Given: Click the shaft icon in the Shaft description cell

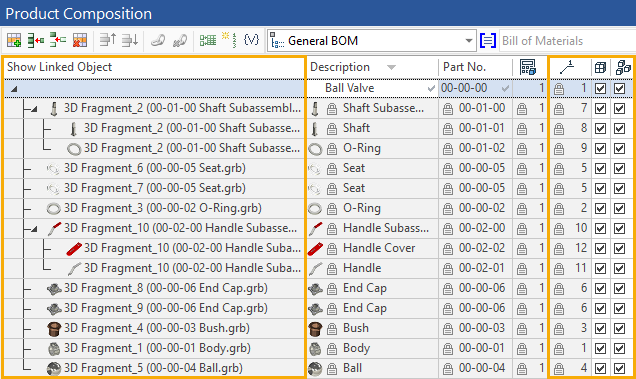Looking at the screenshot, I should [x=315, y=129].
